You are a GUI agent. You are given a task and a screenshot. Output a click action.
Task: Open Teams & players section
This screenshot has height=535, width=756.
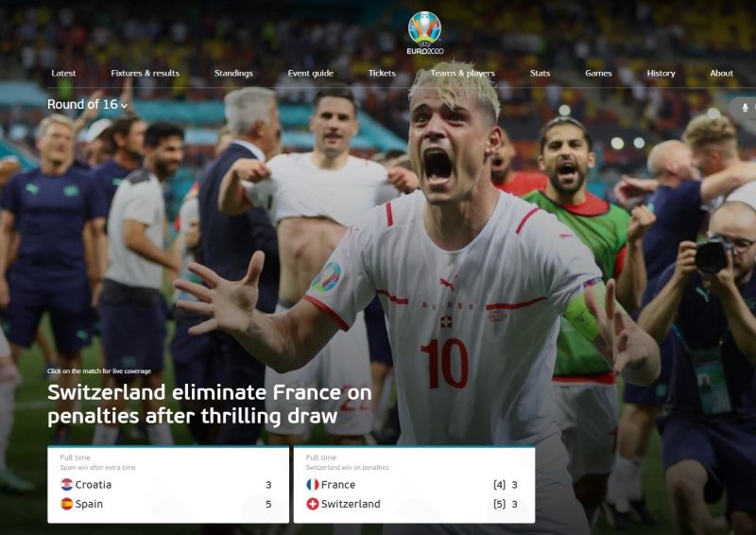coord(463,73)
